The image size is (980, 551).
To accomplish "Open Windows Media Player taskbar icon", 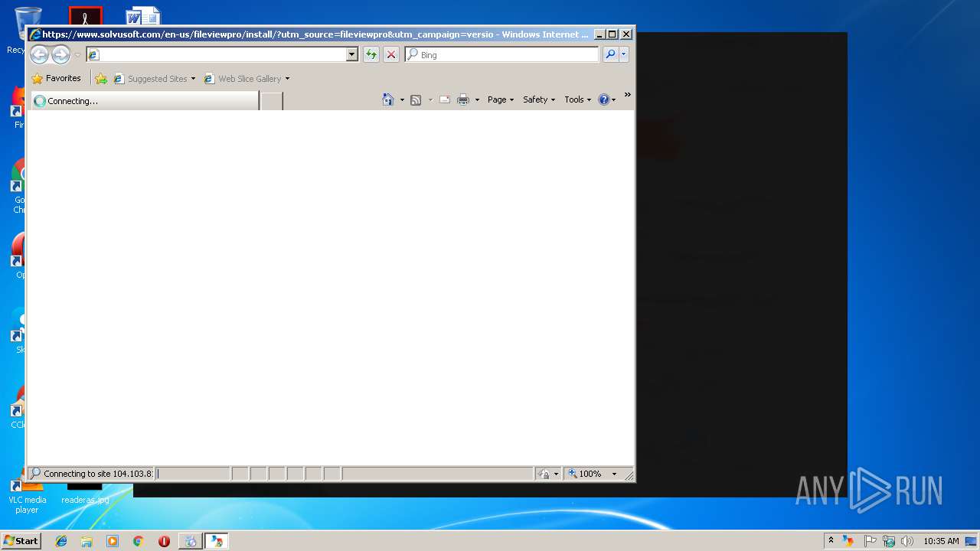I will 113,541.
